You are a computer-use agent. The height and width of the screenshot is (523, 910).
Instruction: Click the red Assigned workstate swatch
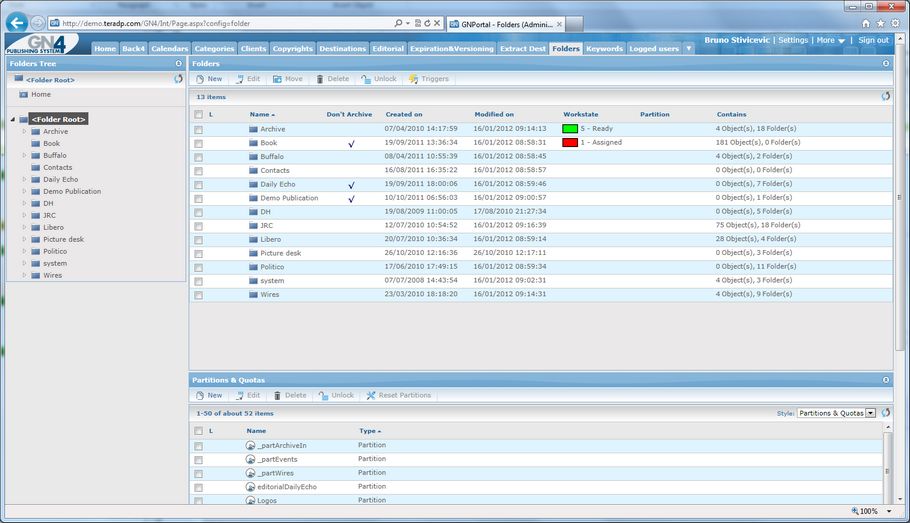point(570,143)
